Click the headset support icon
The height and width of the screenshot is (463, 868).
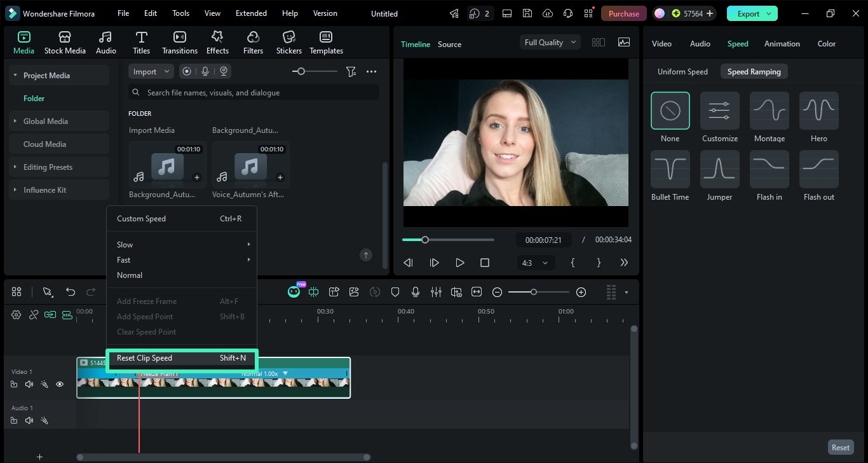(569, 13)
